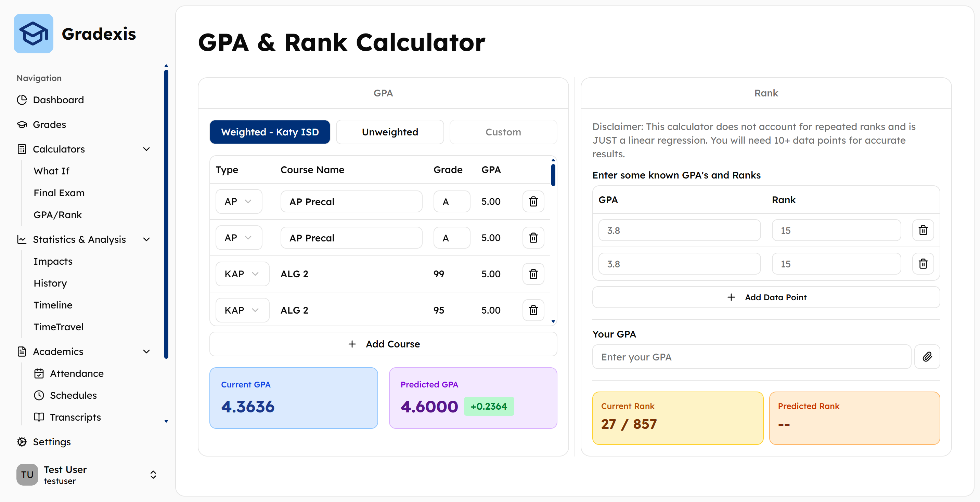This screenshot has height=502, width=980.
Task: Select Custom GPA mode
Action: pyautogui.click(x=503, y=132)
